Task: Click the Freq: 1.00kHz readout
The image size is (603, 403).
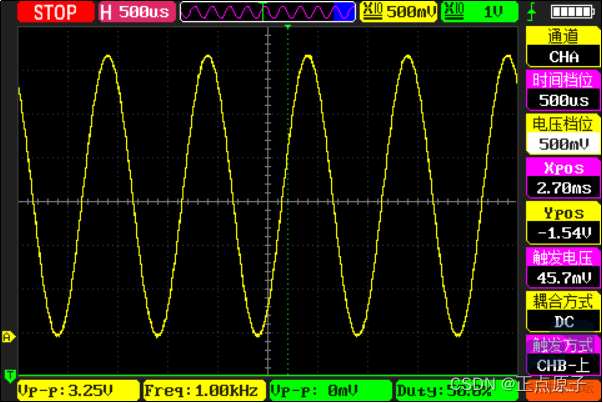Action: (x=204, y=391)
